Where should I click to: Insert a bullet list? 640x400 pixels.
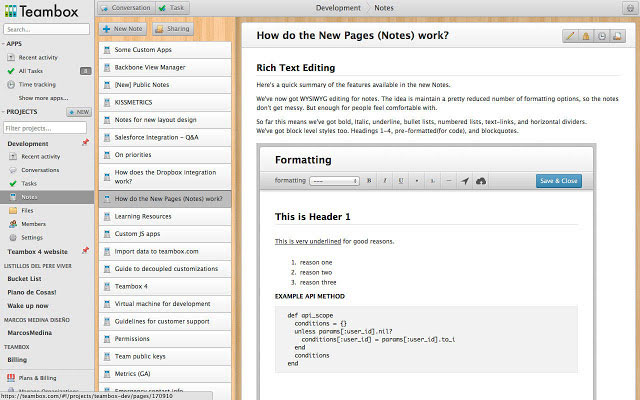point(416,181)
